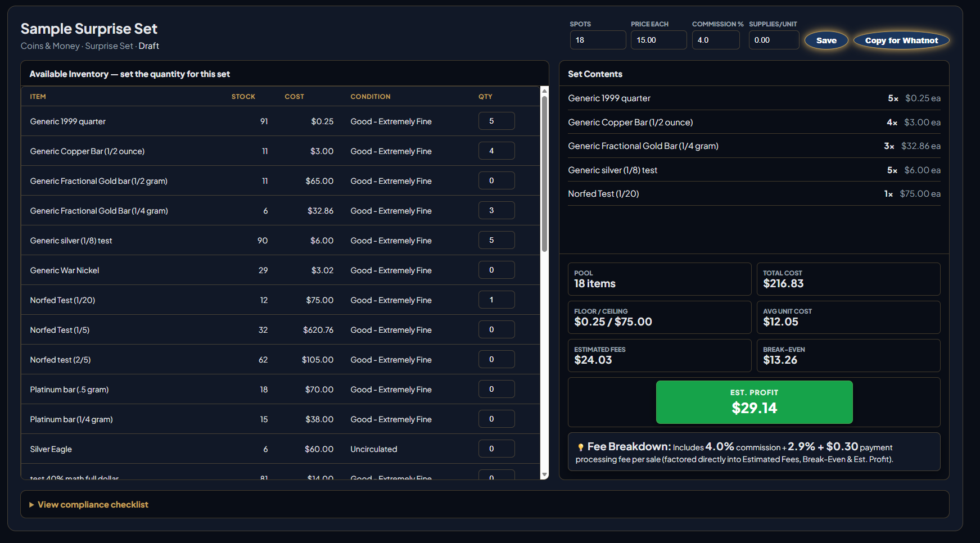Set quantity for Generic War Nickel
This screenshot has height=543, width=980.
[x=496, y=270]
